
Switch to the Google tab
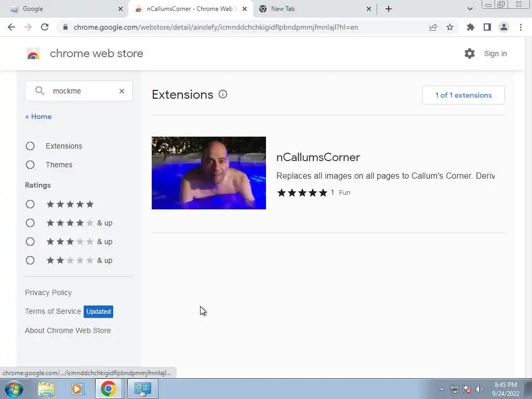tap(64, 9)
